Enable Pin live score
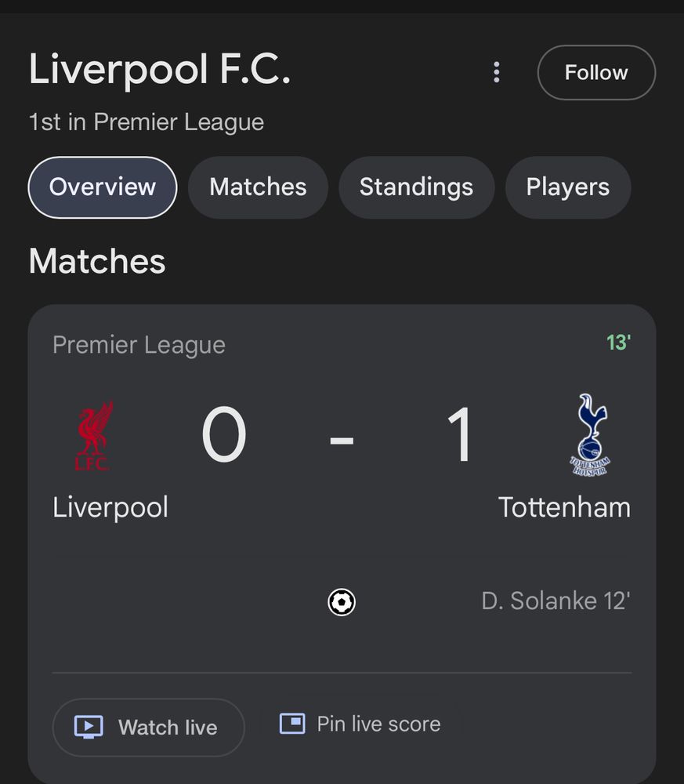Screen dimensions: 684x784 coord(360,724)
